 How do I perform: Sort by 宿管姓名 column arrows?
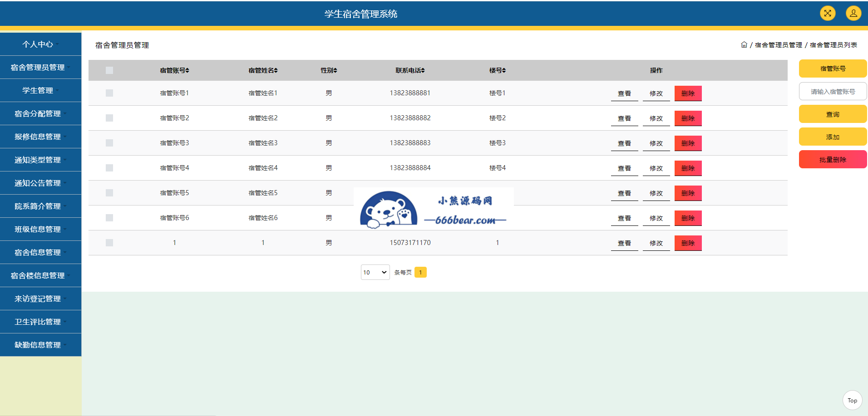(276, 70)
